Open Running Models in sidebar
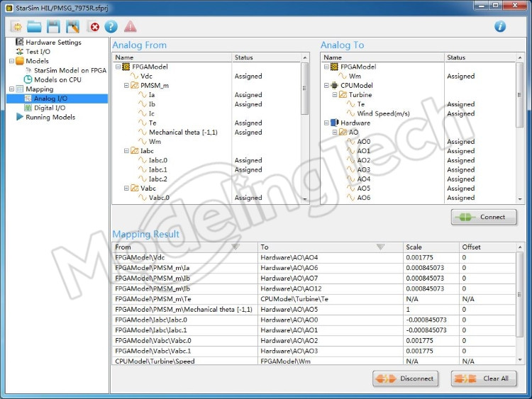The image size is (532, 399). coord(50,118)
